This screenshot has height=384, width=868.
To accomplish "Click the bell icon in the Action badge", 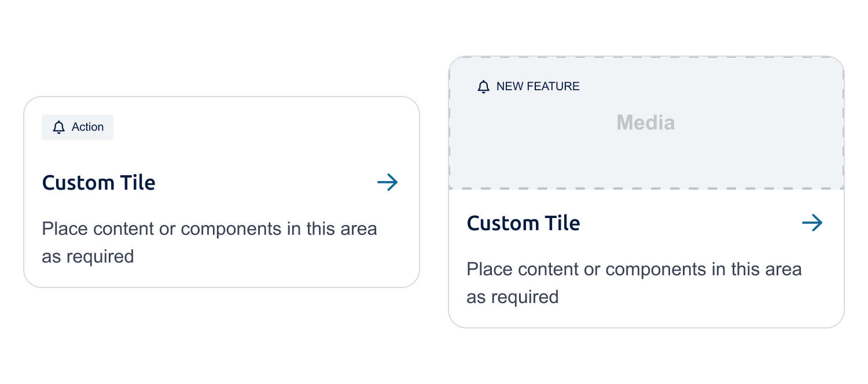I will [58, 127].
